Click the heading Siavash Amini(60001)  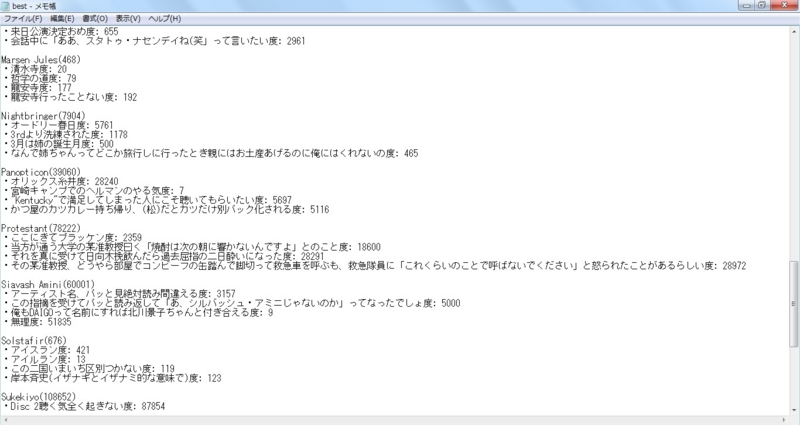click(x=48, y=284)
